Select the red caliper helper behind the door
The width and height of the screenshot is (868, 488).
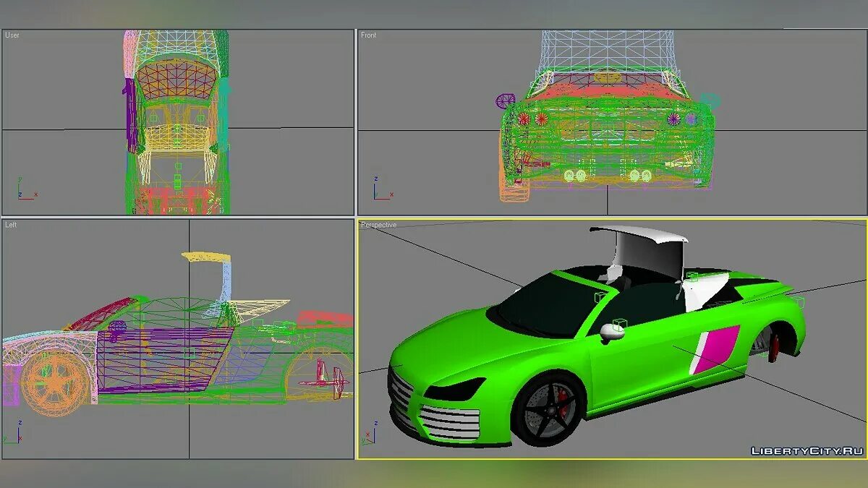[x=773, y=347]
